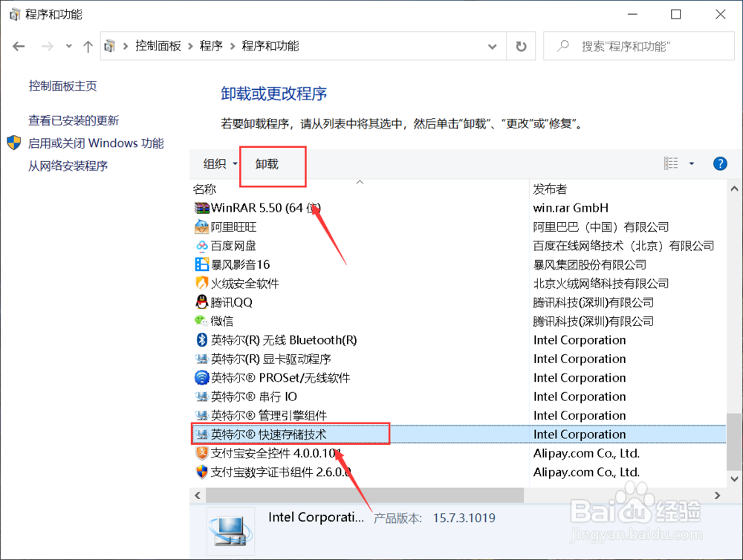Viewport: 743px width, 560px height.
Task: Click the 卸载 uninstall button
Action: click(267, 164)
